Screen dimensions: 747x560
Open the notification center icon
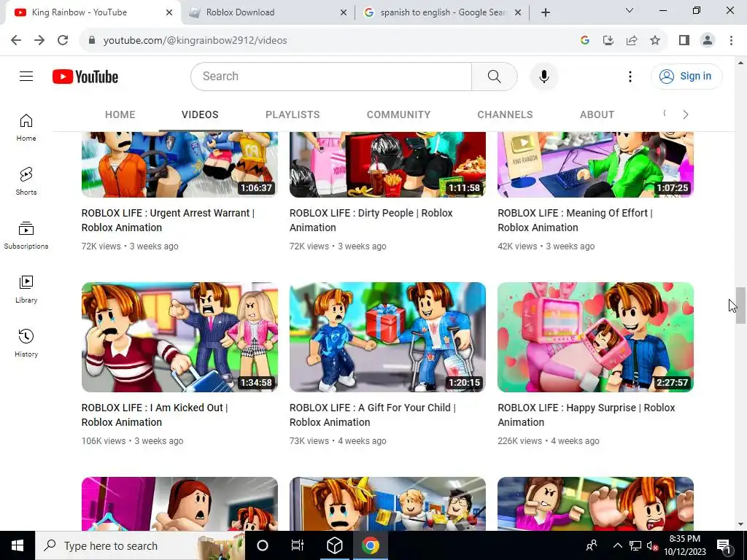click(724, 546)
